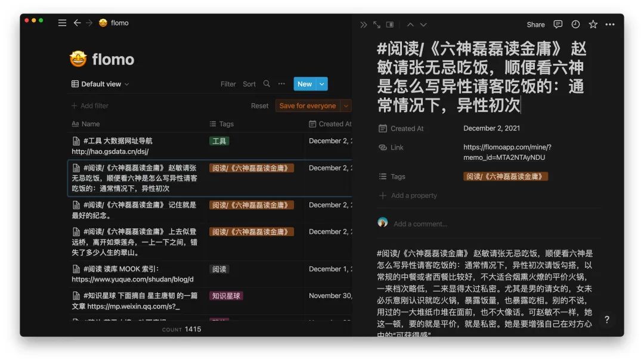Open the flomoapp.com memo link
Image resolution: width=644 pixels, height=363 pixels.
[x=507, y=152]
